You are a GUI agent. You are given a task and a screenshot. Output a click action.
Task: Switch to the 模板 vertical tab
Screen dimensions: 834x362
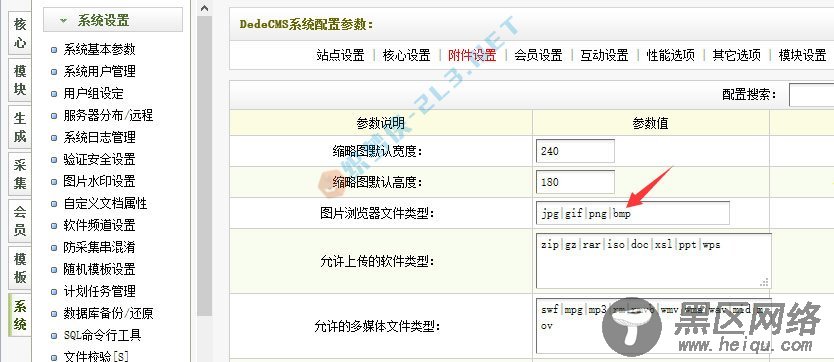click(x=20, y=267)
